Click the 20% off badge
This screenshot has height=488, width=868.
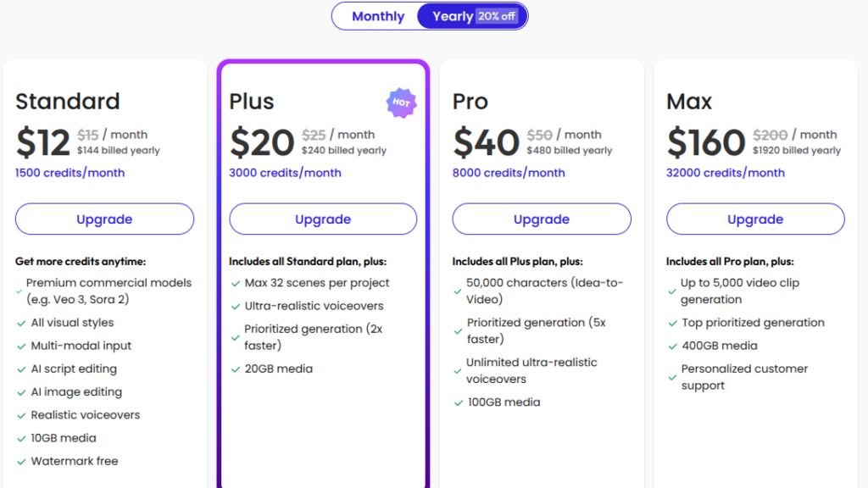pyautogui.click(x=497, y=16)
